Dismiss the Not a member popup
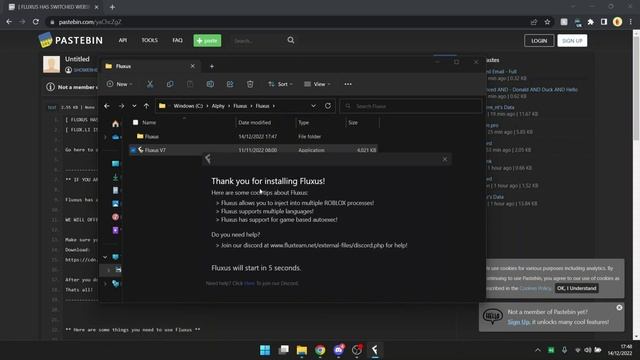The height and width of the screenshot is (360, 640). coord(619,308)
